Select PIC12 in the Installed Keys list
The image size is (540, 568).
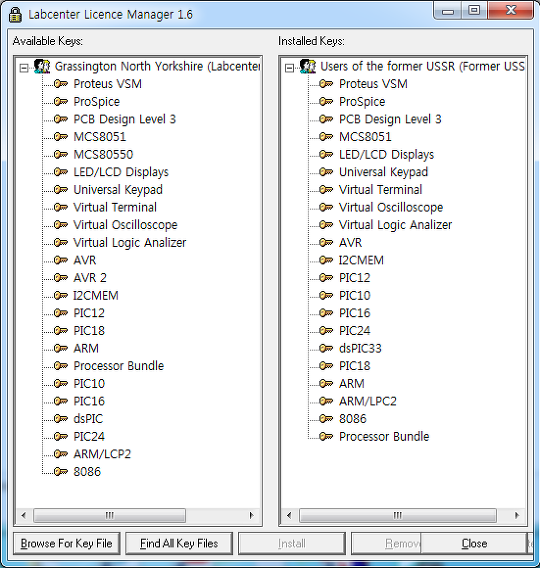pos(355,278)
